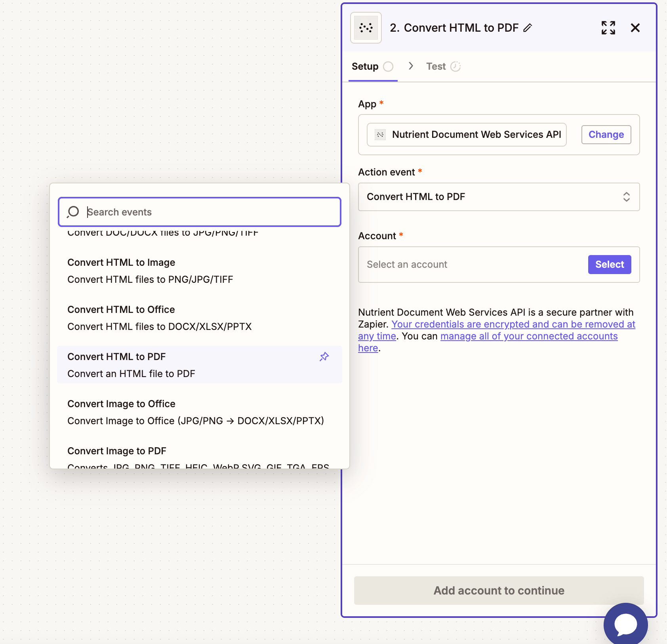Select the Setup tab
Screen dimensions: 667x644
[x=364, y=66]
